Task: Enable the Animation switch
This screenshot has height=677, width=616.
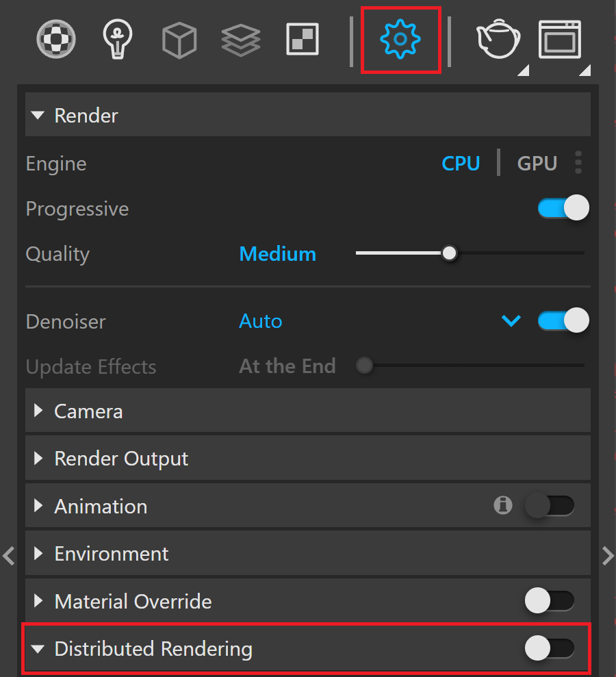Action: tap(550, 505)
